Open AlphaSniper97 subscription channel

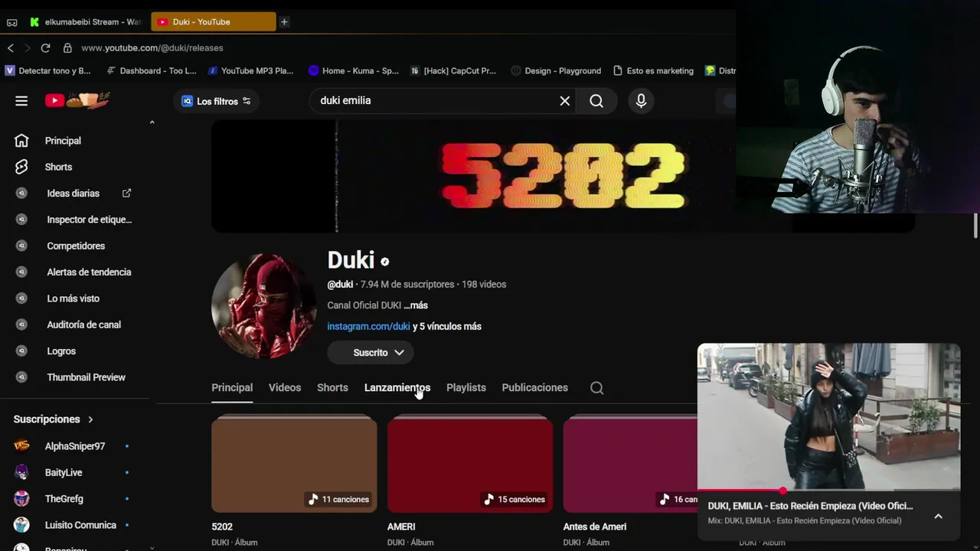click(x=75, y=446)
